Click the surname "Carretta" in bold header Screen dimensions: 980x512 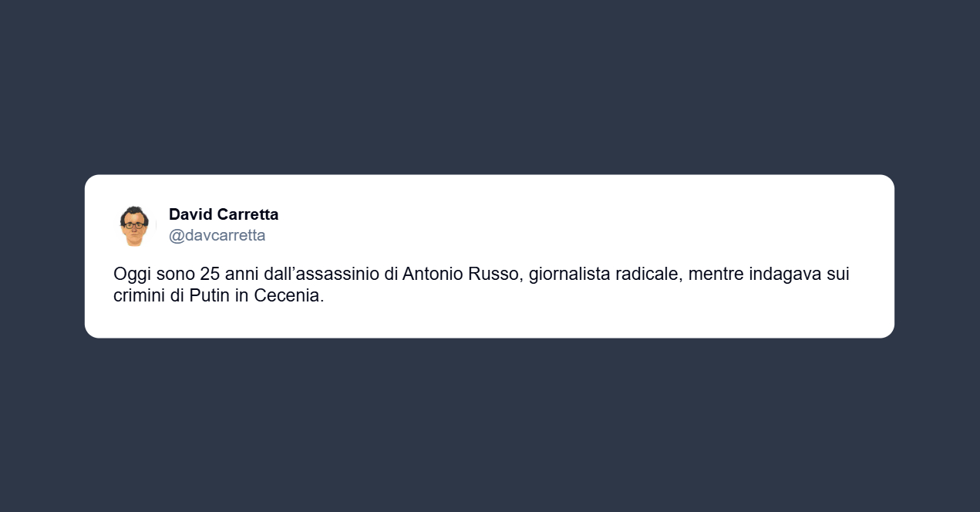247,214
